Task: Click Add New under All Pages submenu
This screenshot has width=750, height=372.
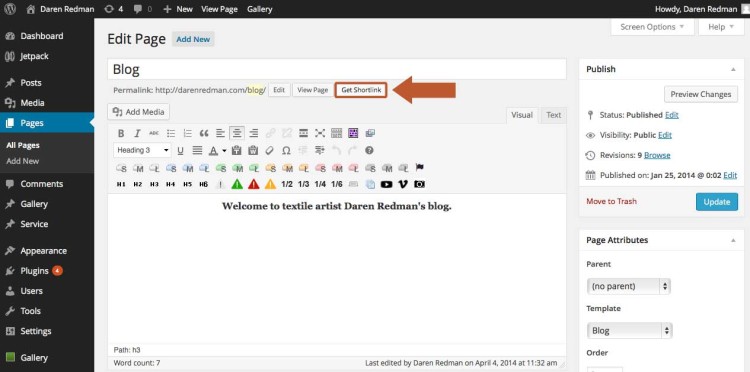Action: click(23, 161)
